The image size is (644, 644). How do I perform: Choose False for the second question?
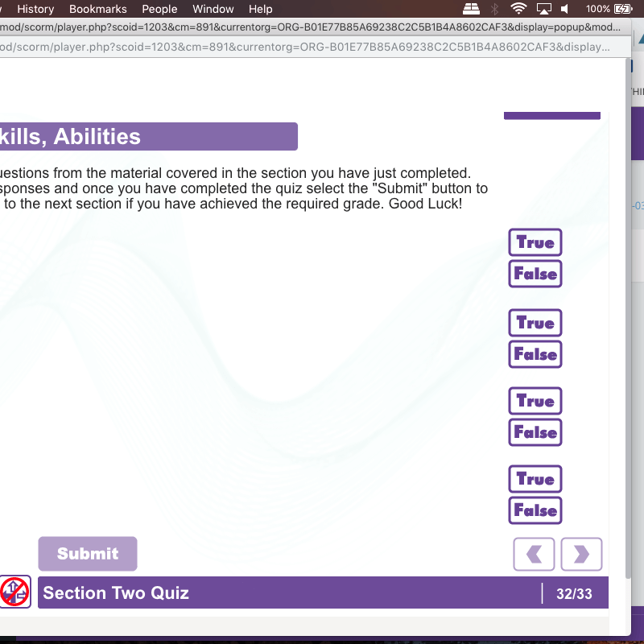(535, 354)
